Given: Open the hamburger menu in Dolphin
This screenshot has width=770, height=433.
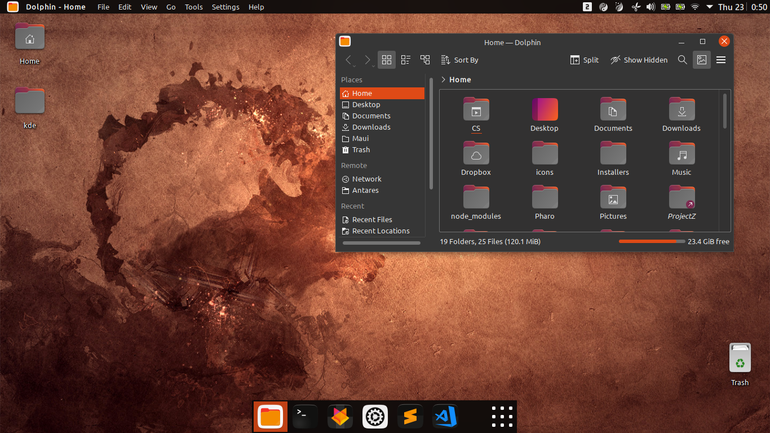Looking at the screenshot, I should (721, 60).
